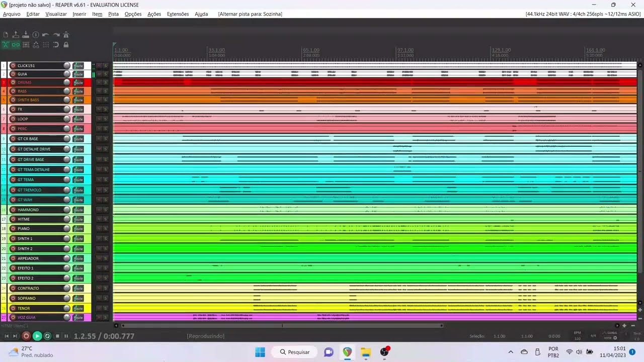Mute the CLICK151 track
This screenshot has height=362, width=644.
coord(99,66)
